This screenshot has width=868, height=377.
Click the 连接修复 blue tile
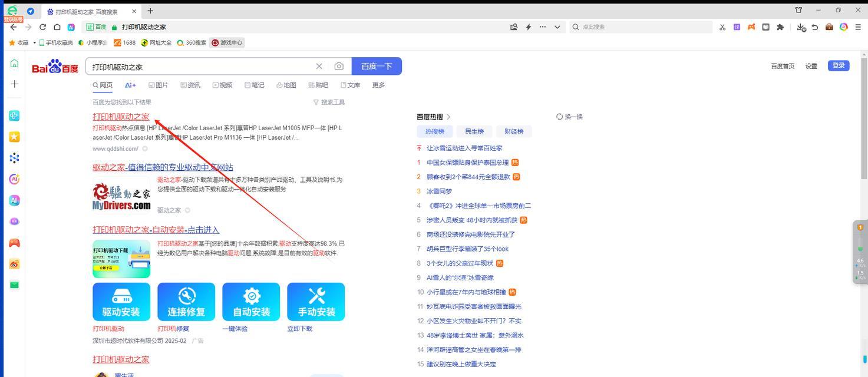186,302
